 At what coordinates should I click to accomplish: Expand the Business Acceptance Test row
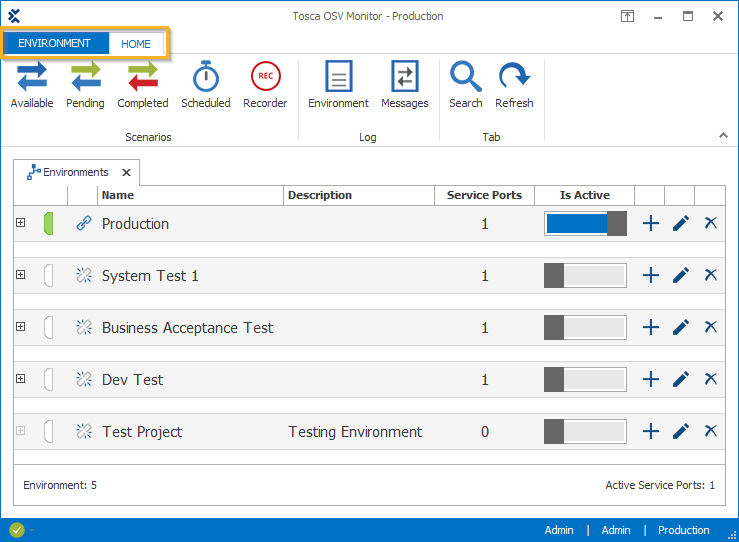20,327
